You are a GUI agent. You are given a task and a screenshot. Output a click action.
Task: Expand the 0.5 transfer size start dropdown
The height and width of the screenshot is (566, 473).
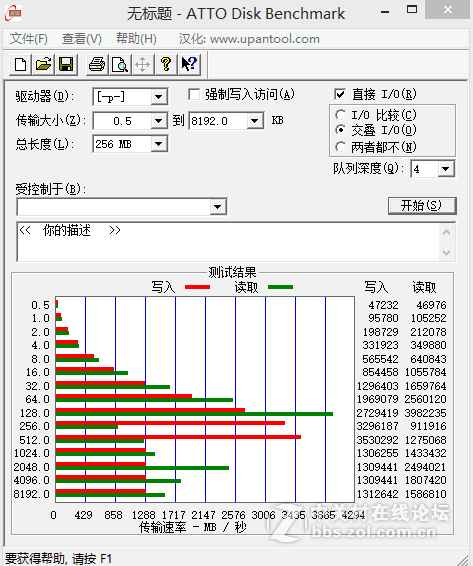click(x=158, y=121)
